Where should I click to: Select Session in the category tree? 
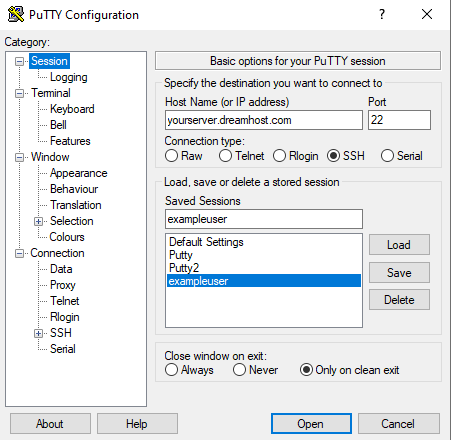[x=49, y=61]
